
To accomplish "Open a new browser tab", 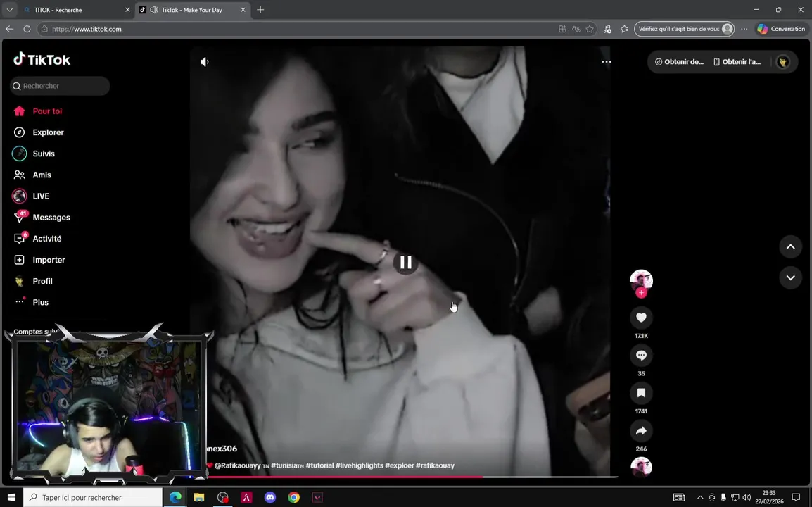I will pos(260,10).
